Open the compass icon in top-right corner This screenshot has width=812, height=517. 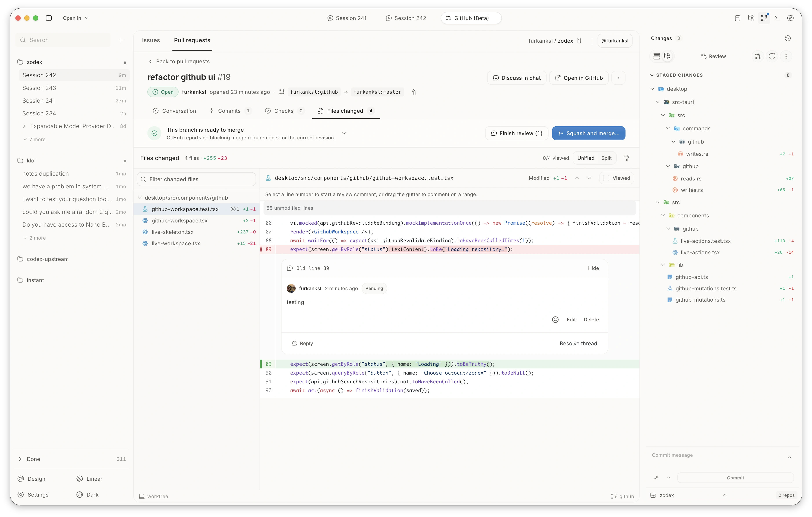click(x=790, y=18)
